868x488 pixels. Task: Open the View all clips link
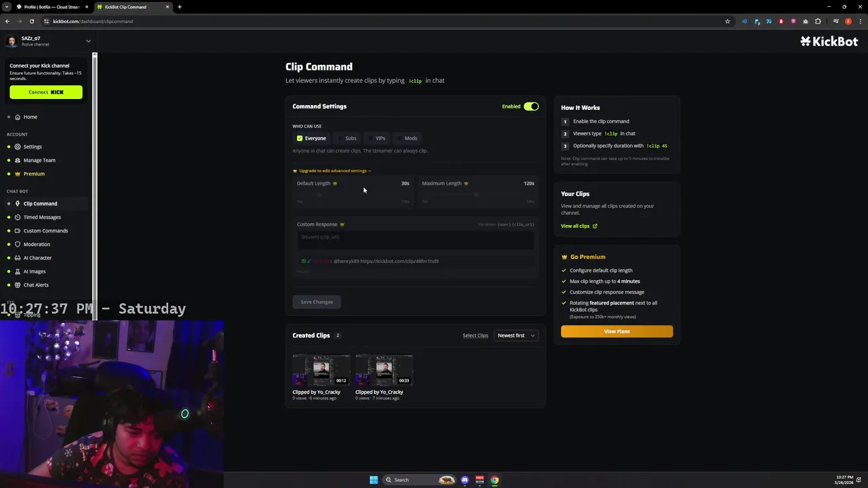575,226
